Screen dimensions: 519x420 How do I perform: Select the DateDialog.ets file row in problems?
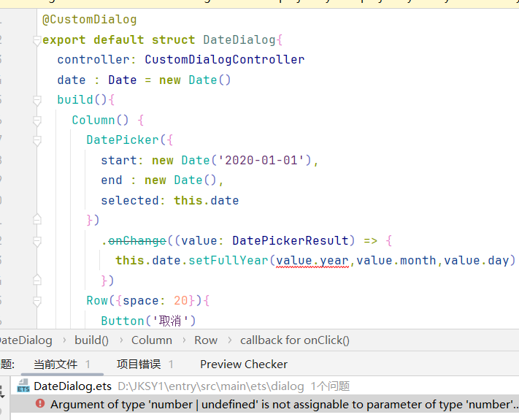pyautogui.click(x=265, y=386)
